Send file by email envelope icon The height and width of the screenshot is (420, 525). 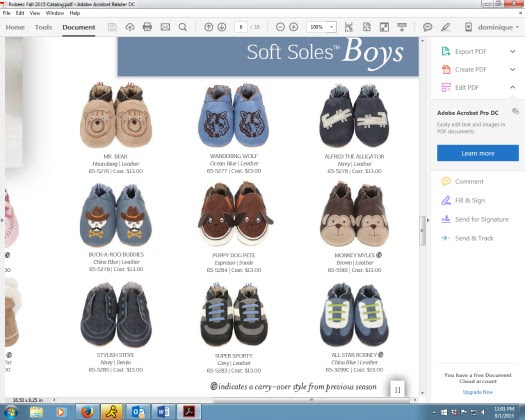pyautogui.click(x=165, y=27)
